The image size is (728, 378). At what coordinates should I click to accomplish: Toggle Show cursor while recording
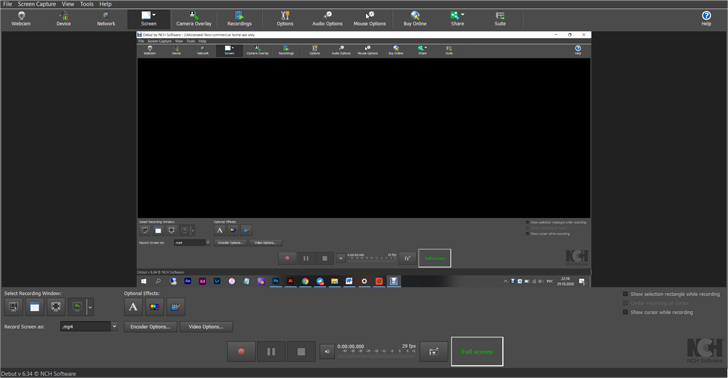pyautogui.click(x=625, y=312)
